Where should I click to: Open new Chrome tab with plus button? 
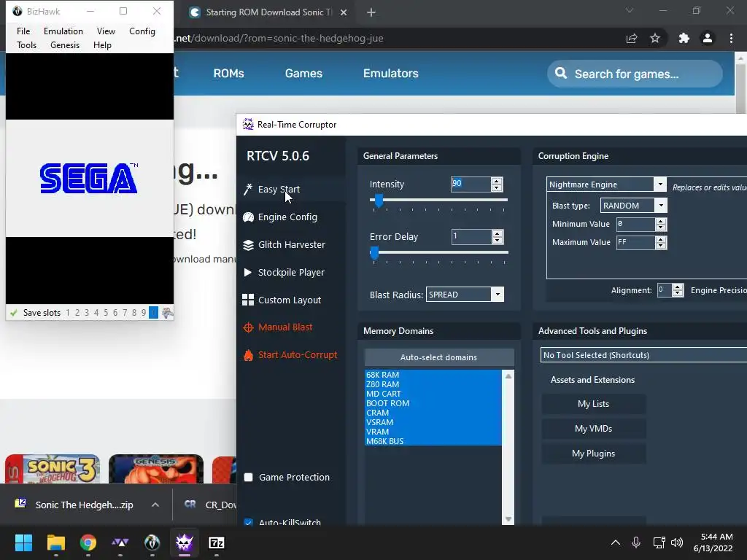pyautogui.click(x=371, y=12)
